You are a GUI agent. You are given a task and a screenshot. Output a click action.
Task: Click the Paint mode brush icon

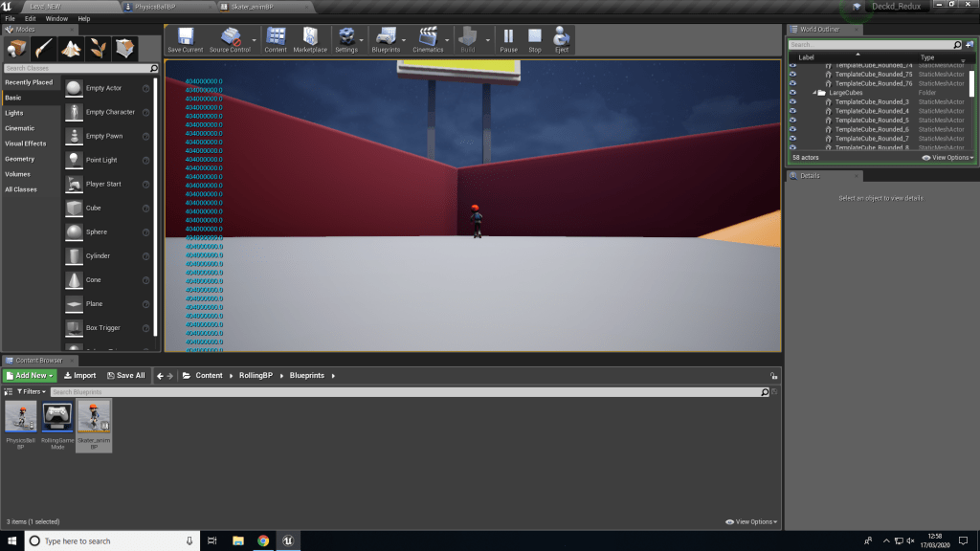(x=45, y=49)
